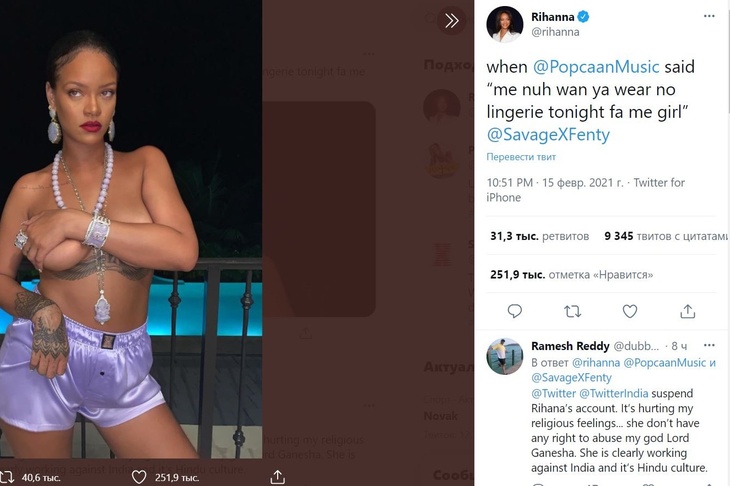Click 'Перевести твит' to translate
This screenshot has width=730, height=486.
click(521, 157)
